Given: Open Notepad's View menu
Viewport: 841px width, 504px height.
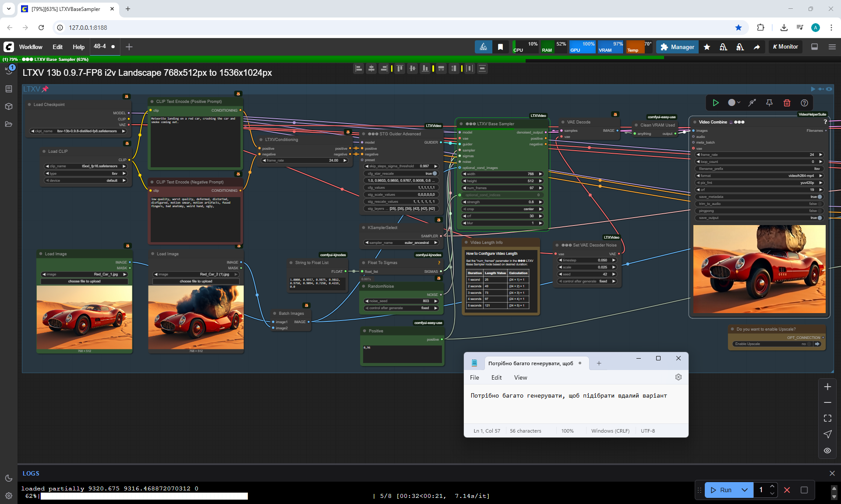Looking at the screenshot, I should pos(520,377).
